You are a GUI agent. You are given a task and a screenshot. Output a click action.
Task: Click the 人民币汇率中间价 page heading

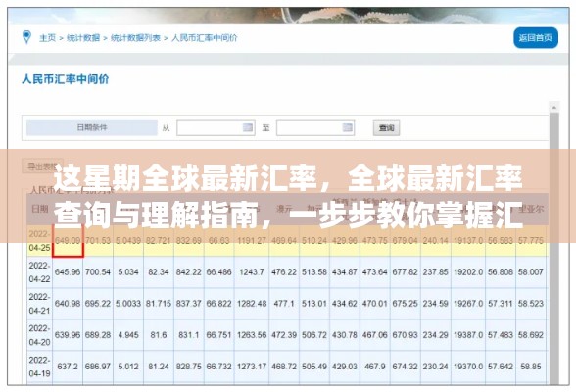click(x=66, y=79)
